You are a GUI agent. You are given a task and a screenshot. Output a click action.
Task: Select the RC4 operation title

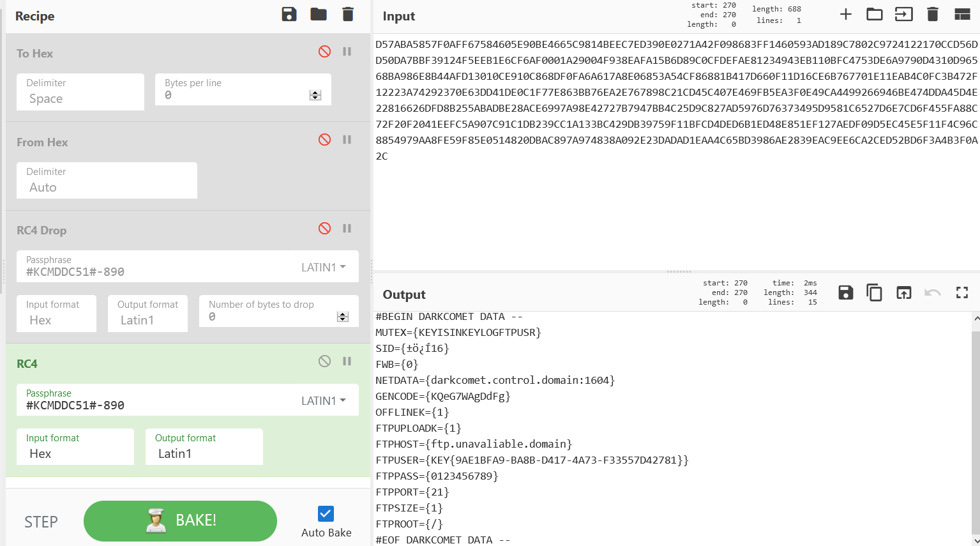tap(27, 364)
